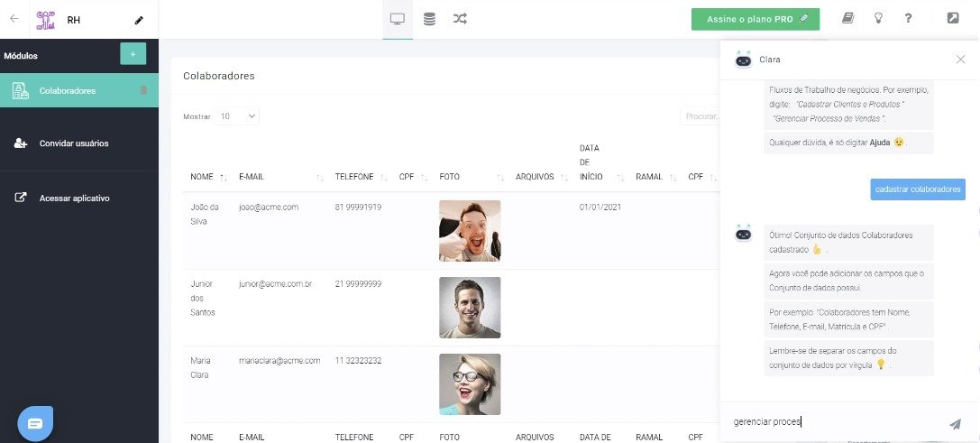The image size is (980, 443).
Task: Open the documentation book icon
Action: pos(847,19)
